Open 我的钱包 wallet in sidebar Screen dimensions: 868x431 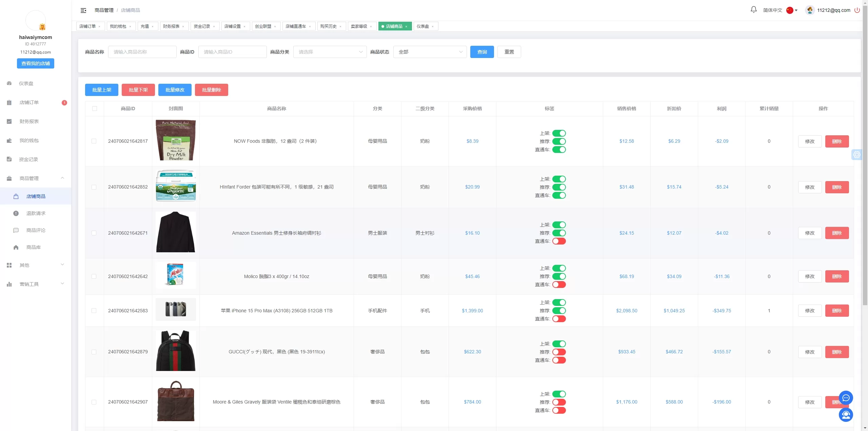(29, 140)
